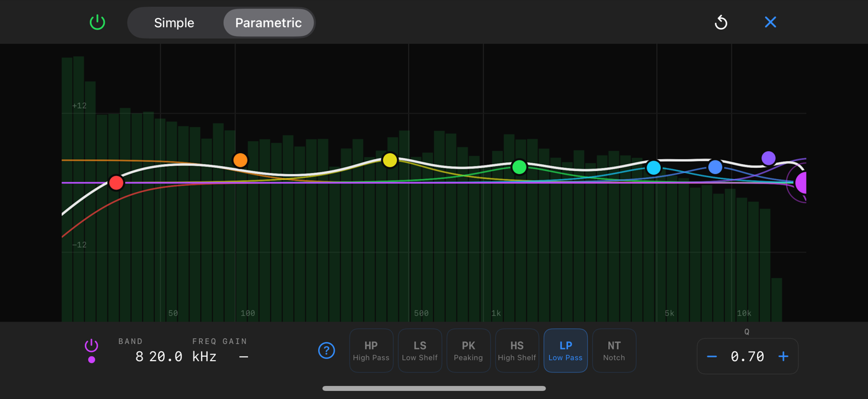The image size is (868, 399).
Task: Reset the EQ with the undo arrow icon
Action: (x=721, y=23)
